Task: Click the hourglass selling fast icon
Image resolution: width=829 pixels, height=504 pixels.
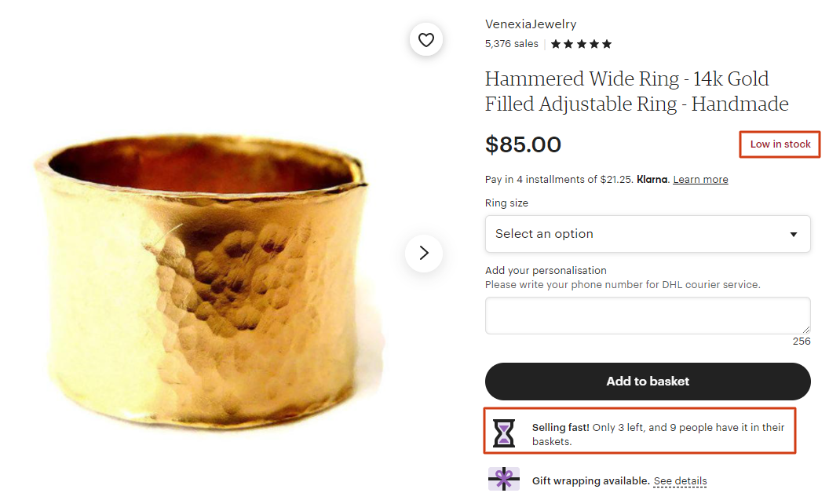Action: [504, 433]
